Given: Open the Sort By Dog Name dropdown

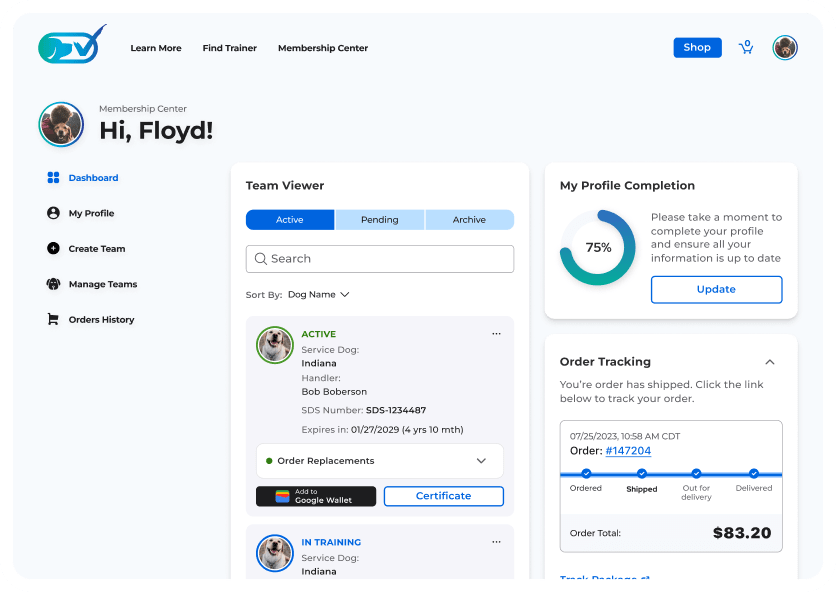Looking at the screenshot, I should click(x=318, y=295).
